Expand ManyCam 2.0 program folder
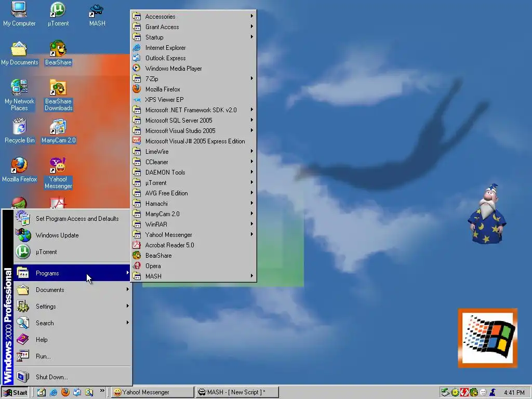This screenshot has height=399, width=532. [193, 214]
